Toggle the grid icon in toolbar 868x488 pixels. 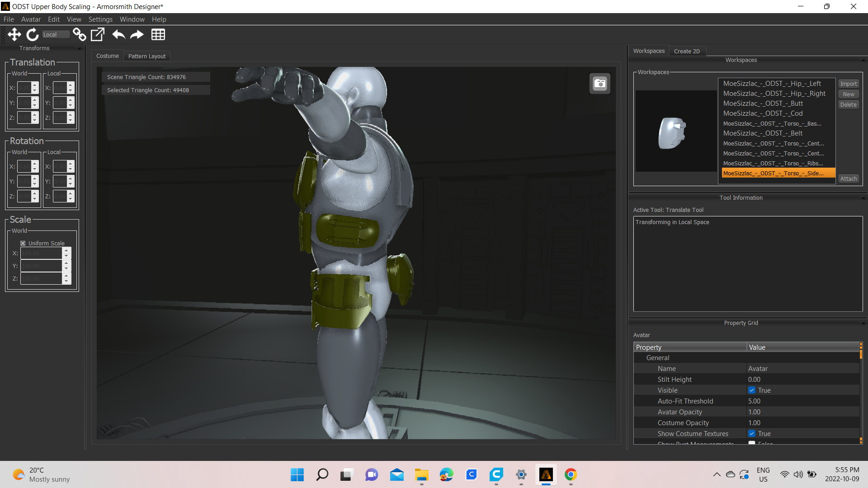coord(158,34)
